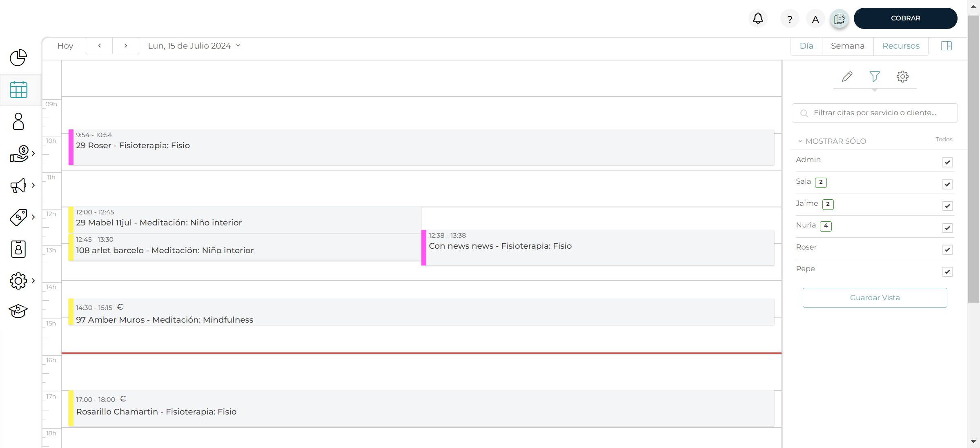
Task: Open the 9:54 Roser Fisioterapia appointment
Action: pyautogui.click(x=421, y=147)
